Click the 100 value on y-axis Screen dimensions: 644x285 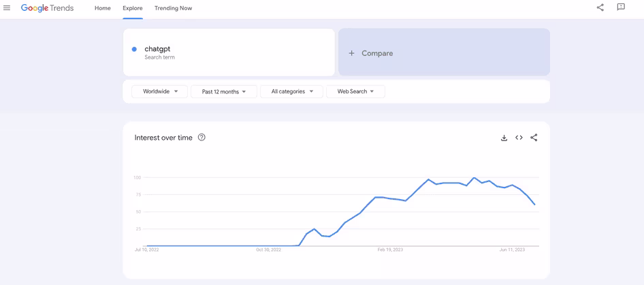tap(138, 177)
